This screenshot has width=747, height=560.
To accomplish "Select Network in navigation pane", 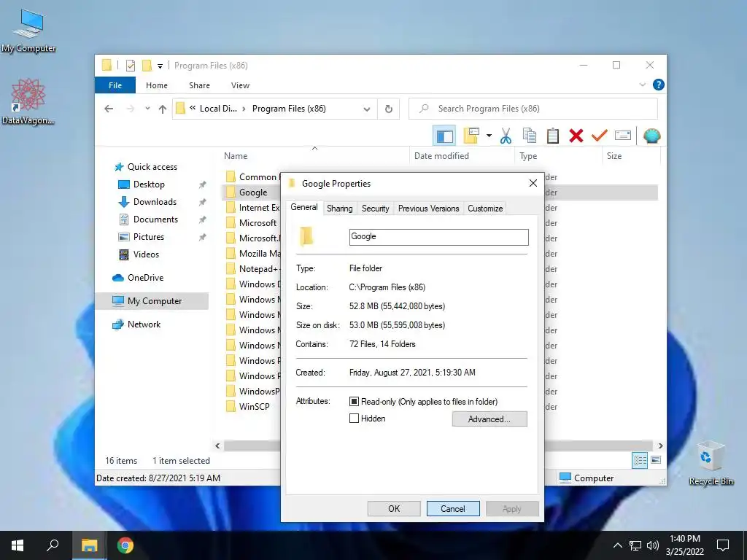I will [144, 324].
